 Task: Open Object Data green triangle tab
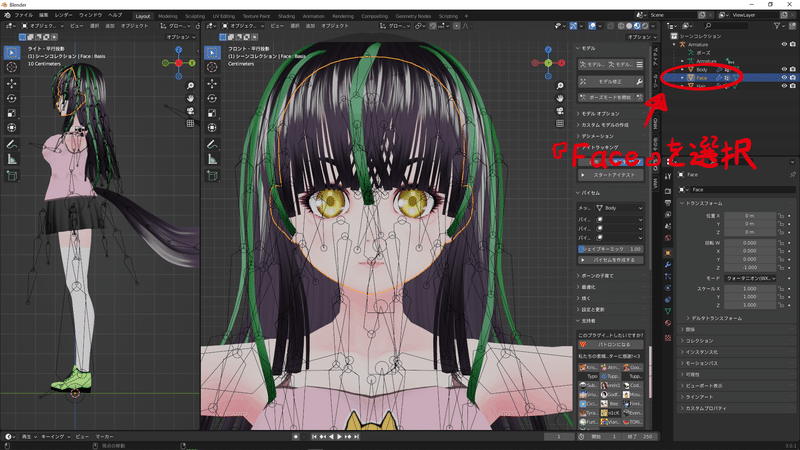tap(668, 311)
